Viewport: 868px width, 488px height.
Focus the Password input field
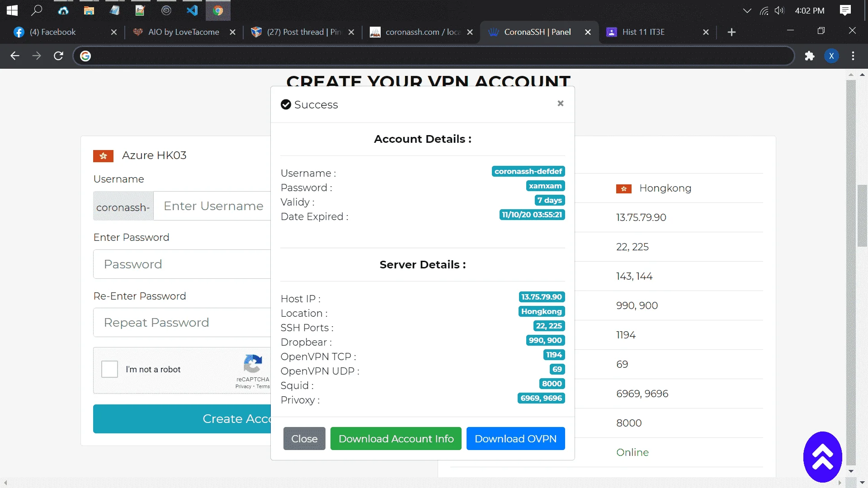tap(182, 264)
